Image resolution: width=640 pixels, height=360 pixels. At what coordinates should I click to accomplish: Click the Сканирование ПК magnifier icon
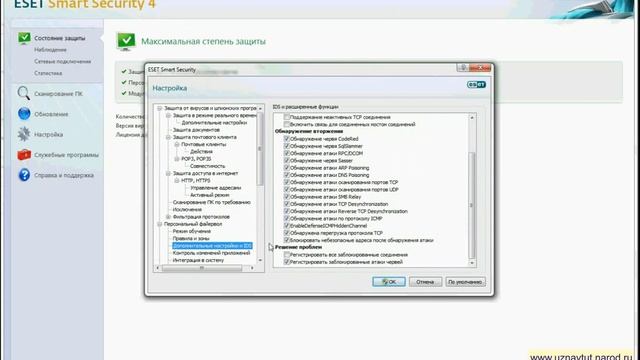[24, 93]
